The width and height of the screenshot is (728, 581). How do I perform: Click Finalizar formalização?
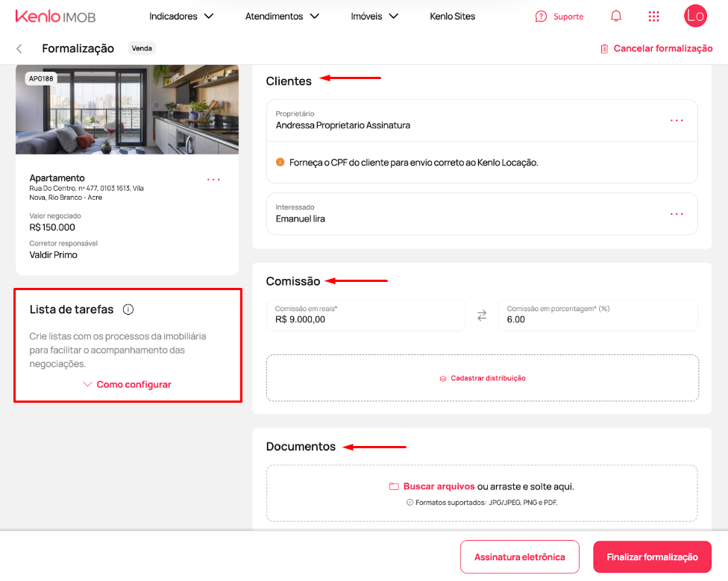coord(652,556)
